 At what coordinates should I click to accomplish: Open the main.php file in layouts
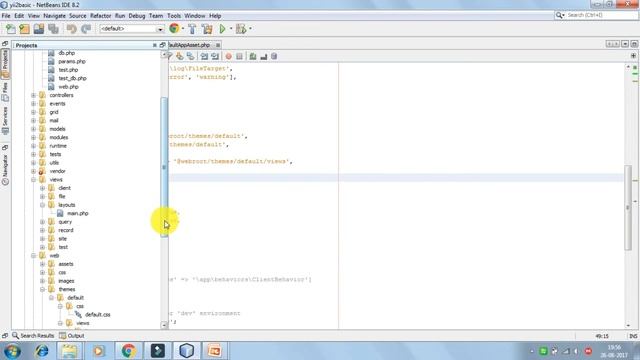[x=78, y=213]
